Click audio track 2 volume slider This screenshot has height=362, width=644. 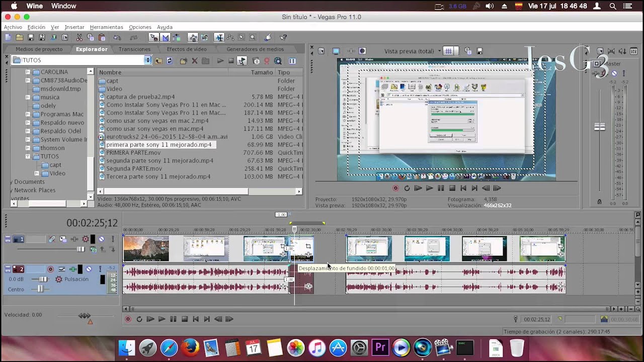43,279
